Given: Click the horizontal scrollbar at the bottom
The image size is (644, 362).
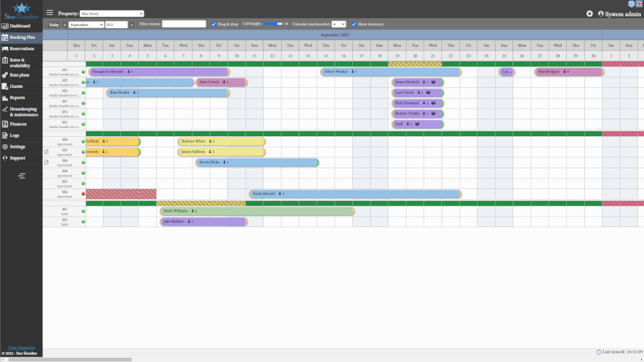Looking at the screenshot, I should [70, 359].
